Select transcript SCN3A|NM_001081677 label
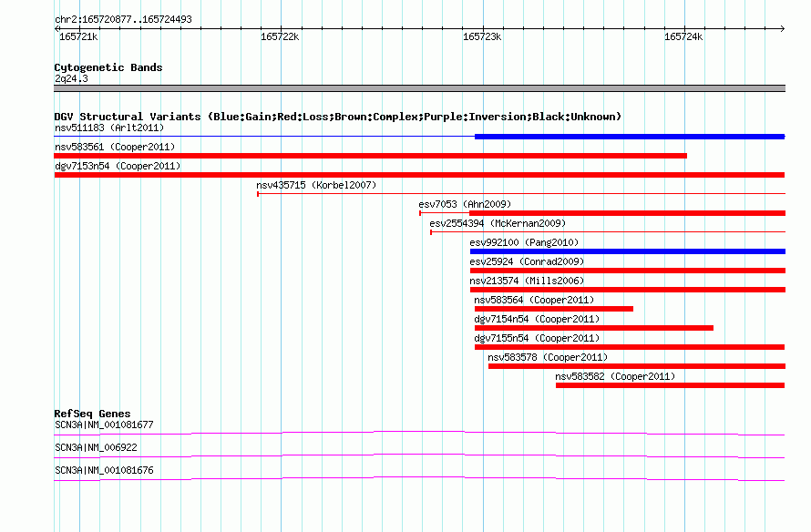811x532 pixels. pyautogui.click(x=104, y=425)
